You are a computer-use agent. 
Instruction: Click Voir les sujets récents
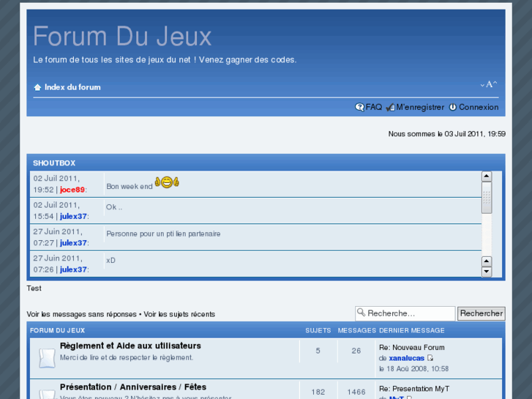(179, 314)
